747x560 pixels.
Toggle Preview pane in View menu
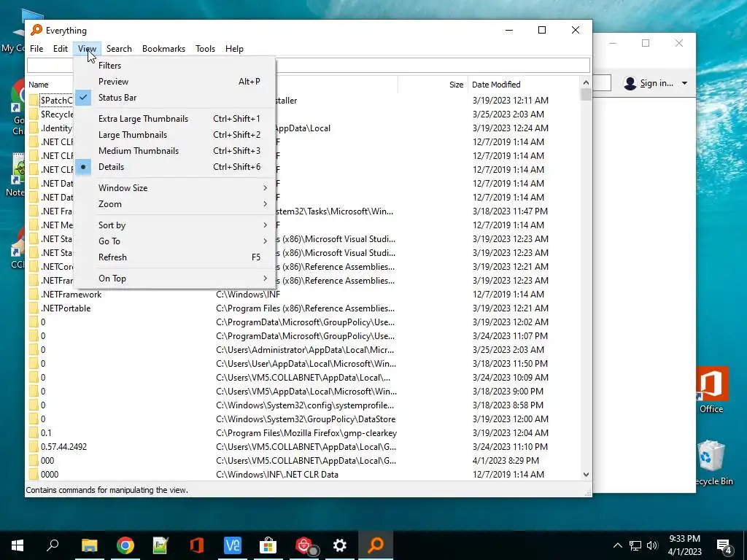(174, 82)
